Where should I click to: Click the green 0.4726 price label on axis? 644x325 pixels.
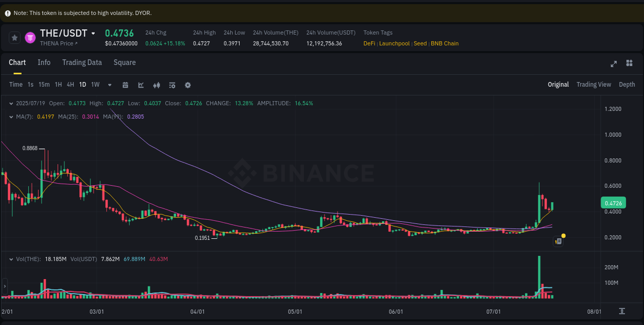[613, 203]
